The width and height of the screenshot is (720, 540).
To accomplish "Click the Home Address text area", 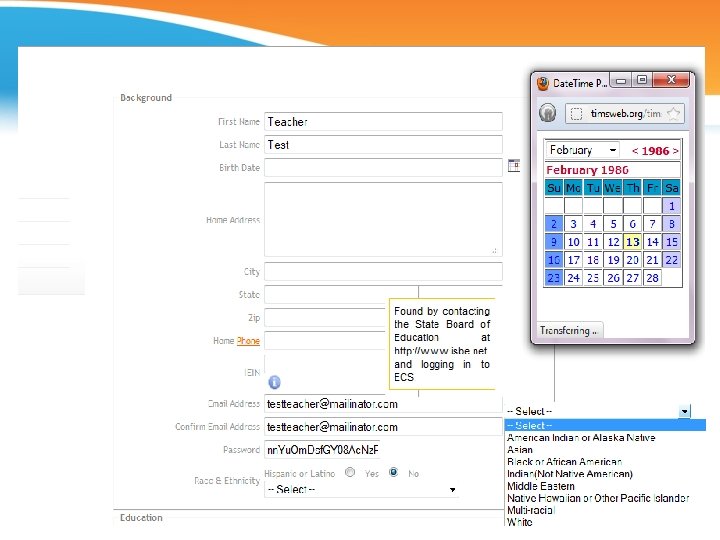I will click(383, 219).
